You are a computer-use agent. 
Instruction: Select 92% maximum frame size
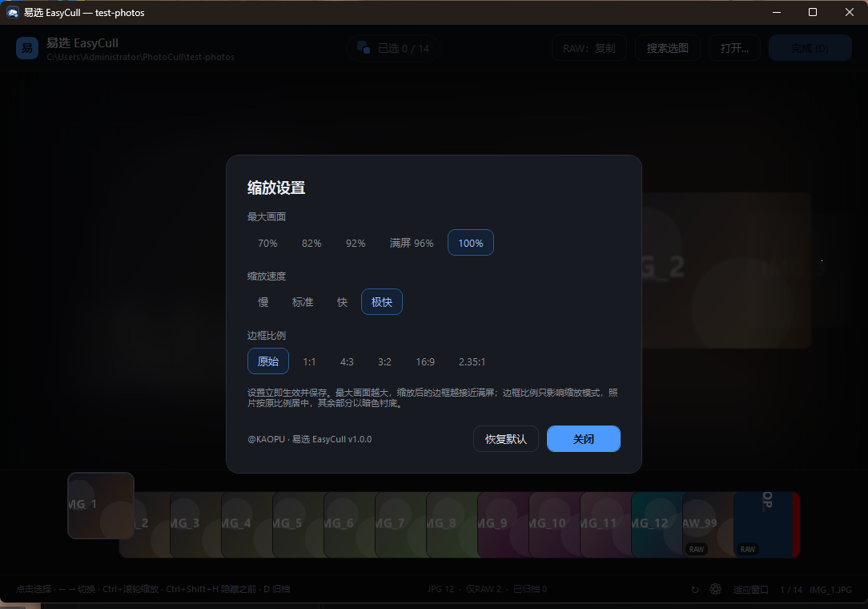coord(356,243)
